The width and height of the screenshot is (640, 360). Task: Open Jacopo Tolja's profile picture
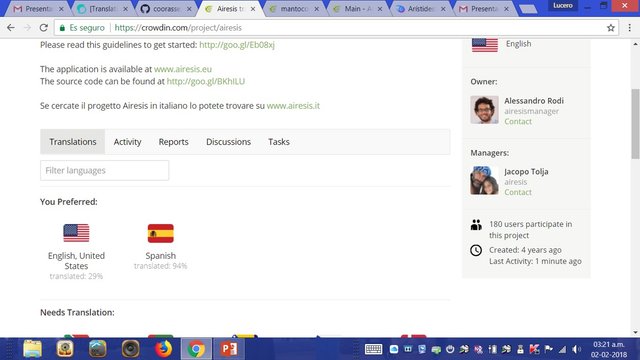[484, 180]
